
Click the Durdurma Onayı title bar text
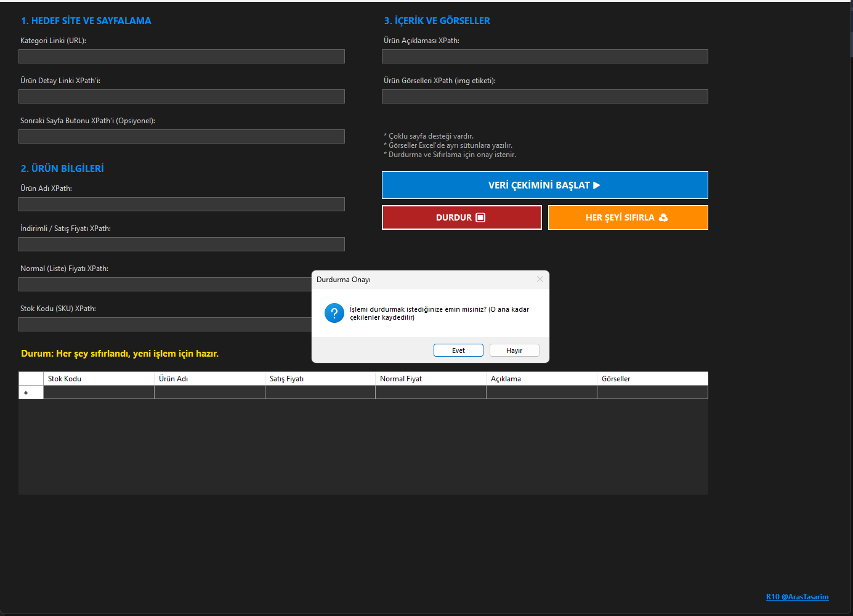[x=344, y=280]
